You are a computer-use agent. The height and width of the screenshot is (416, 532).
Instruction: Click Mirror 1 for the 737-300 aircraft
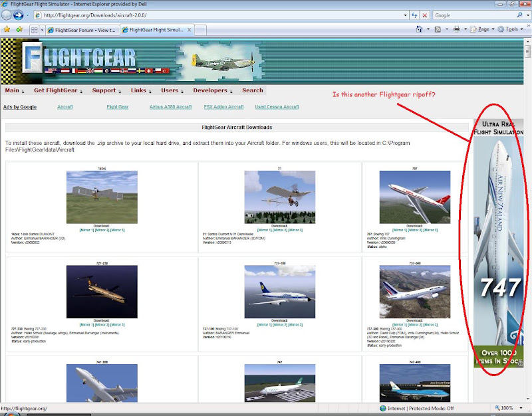[400, 325]
